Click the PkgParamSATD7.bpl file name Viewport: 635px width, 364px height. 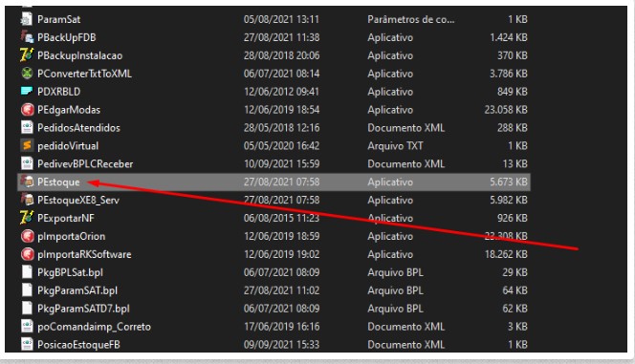pos(83,309)
